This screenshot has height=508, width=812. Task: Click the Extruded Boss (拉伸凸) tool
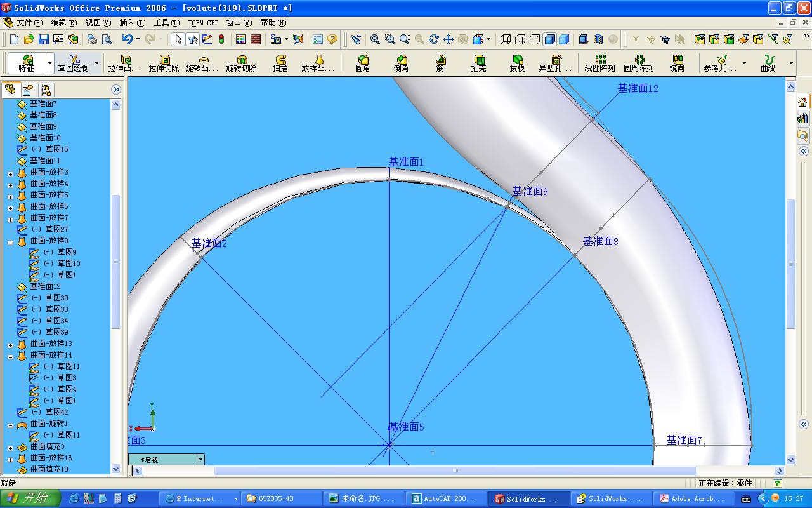(x=126, y=63)
